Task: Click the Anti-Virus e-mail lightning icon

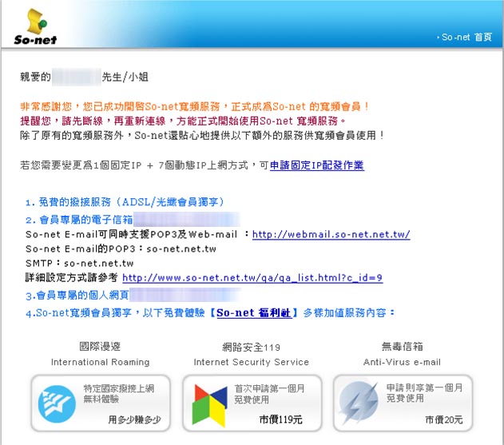Action: coord(358,402)
